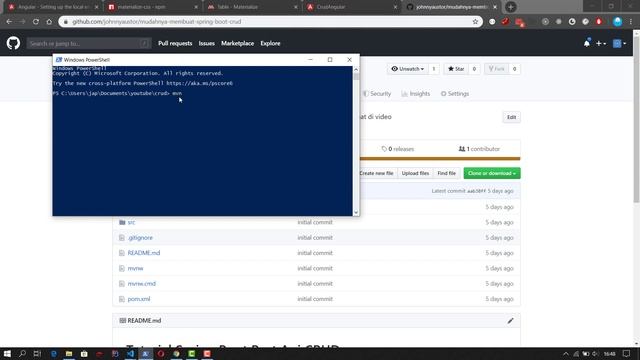Open a new browser tab
640x360 pixels.
point(510,7)
